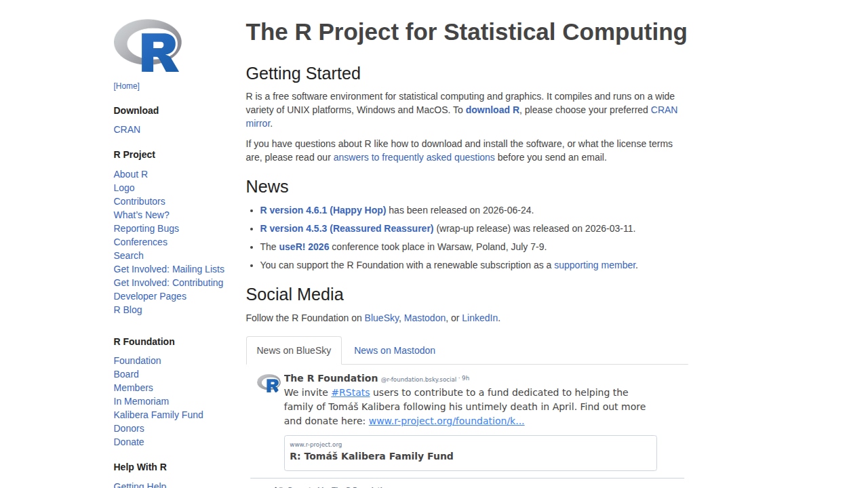Click 'The R Project for Statistical Computing' title
Viewport: 868px width, 488px height.
click(x=467, y=32)
